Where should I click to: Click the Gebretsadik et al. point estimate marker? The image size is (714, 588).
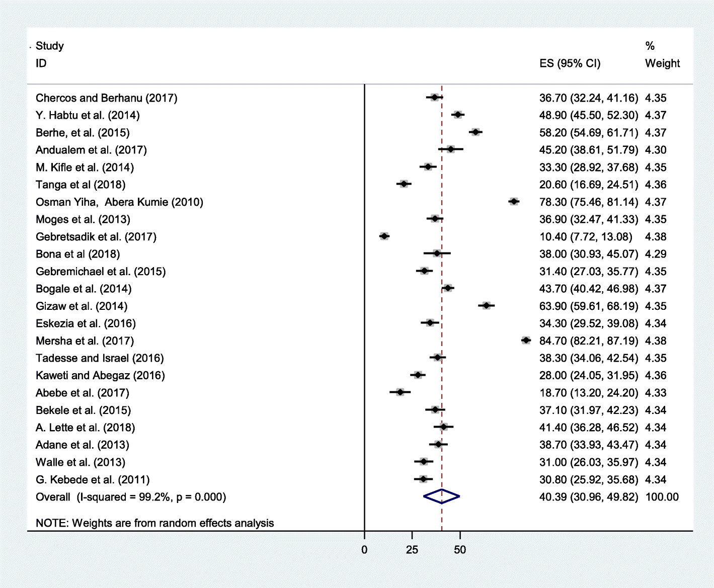click(x=384, y=236)
